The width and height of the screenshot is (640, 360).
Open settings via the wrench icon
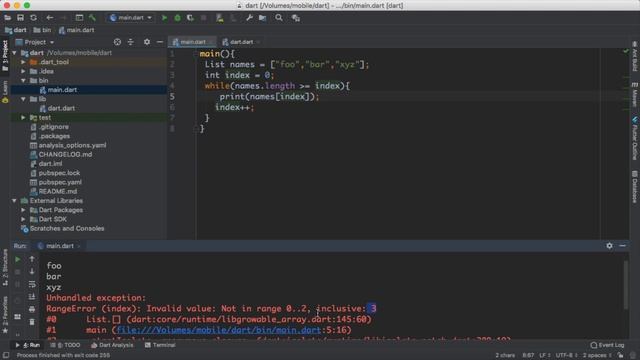point(249,18)
